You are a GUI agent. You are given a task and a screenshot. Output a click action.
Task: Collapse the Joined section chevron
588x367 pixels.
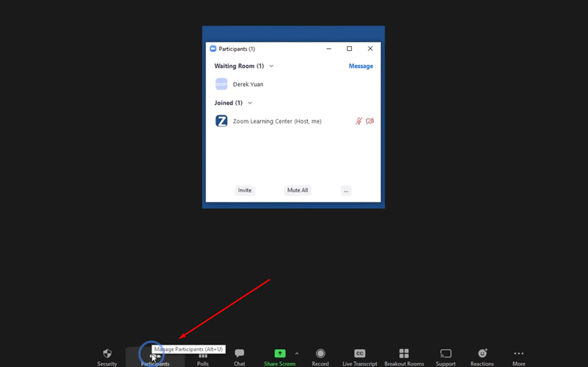click(x=250, y=103)
